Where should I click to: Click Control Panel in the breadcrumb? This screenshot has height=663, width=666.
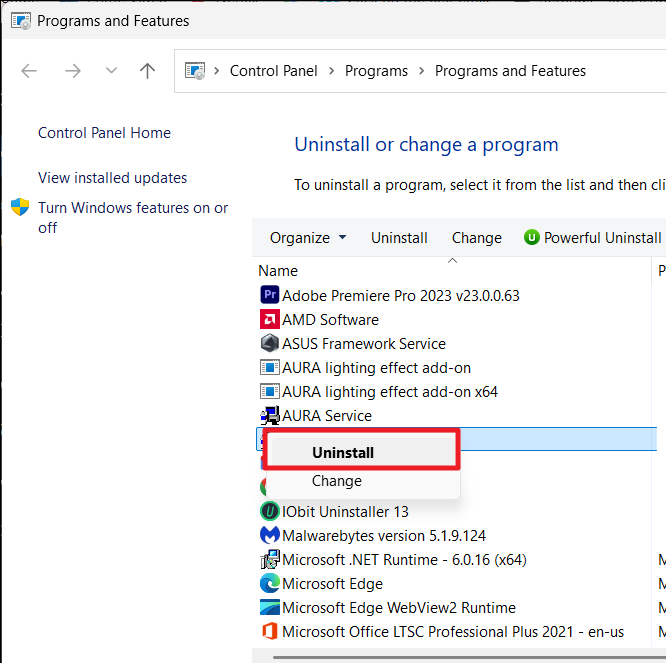[x=274, y=71]
